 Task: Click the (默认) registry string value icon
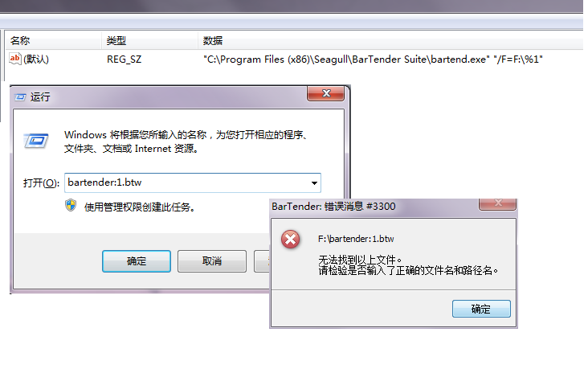click(x=15, y=59)
